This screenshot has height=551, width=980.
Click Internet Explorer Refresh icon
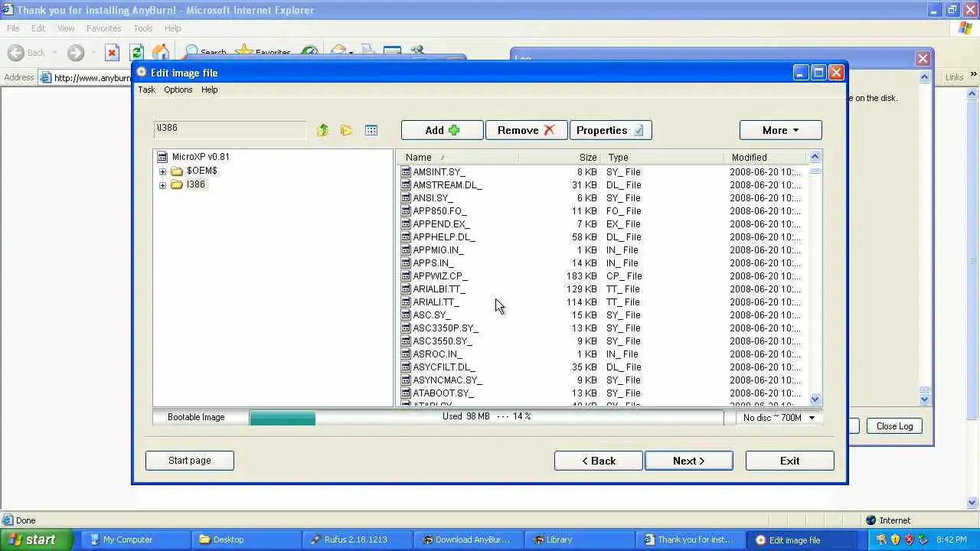coord(136,52)
